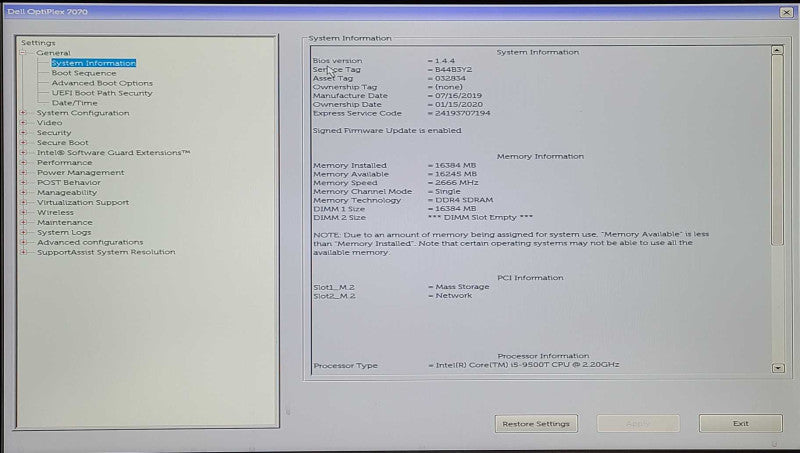Open the Date/Time settings

74,103
